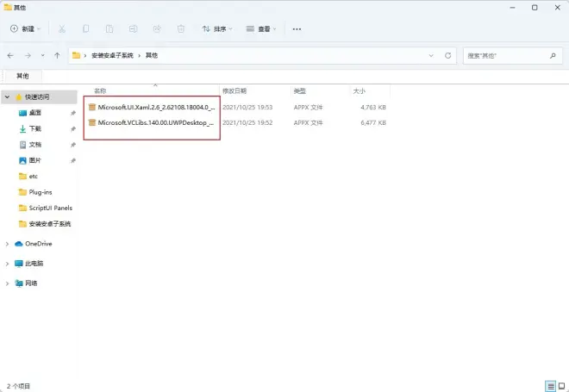This screenshot has height=392, width=569.
Task: Open Plug-ins folder in sidebar
Action: [41, 192]
